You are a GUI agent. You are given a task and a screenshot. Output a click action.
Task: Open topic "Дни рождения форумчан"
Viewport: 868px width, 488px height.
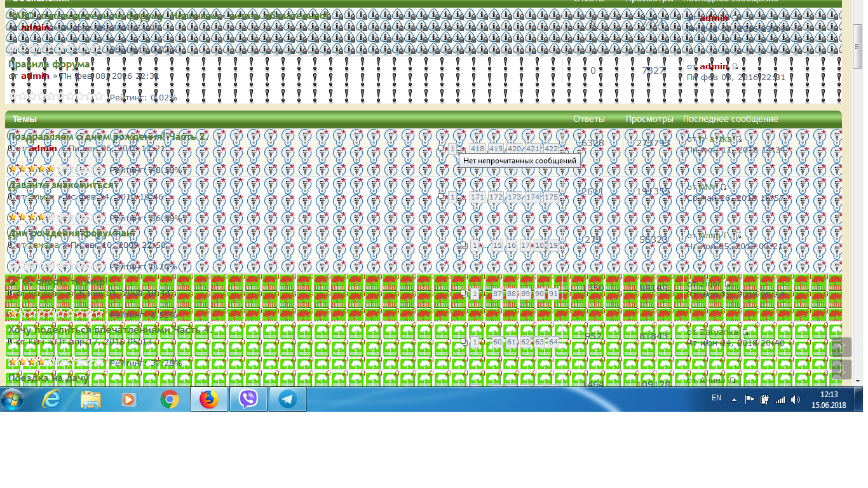click(71, 233)
